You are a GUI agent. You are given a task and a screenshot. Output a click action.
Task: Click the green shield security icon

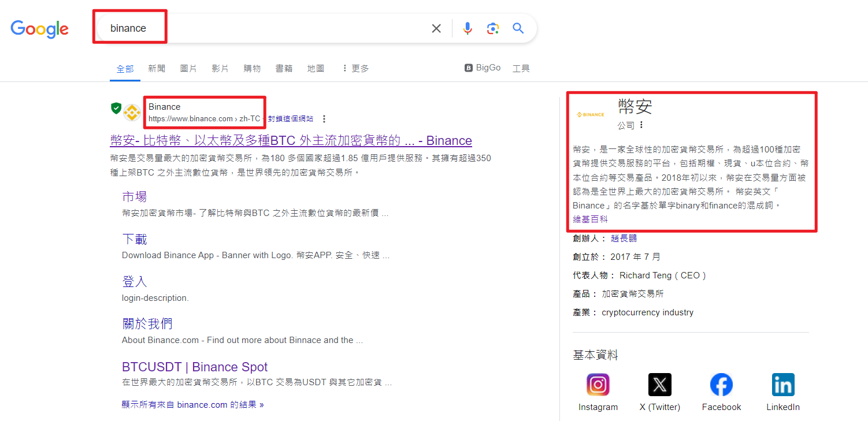pyautogui.click(x=116, y=108)
